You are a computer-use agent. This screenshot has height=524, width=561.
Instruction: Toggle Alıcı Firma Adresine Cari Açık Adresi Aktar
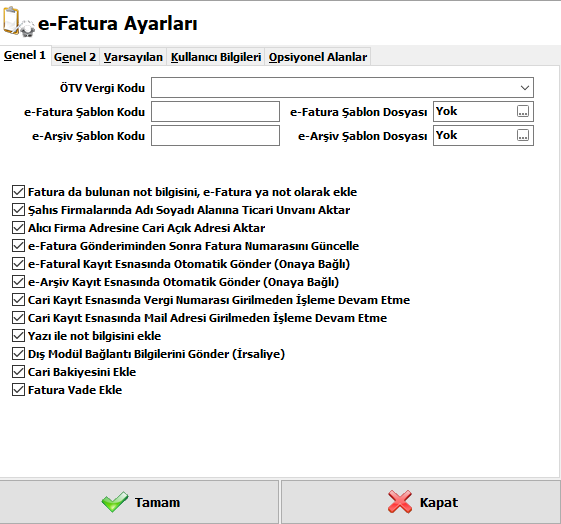pos(18,227)
